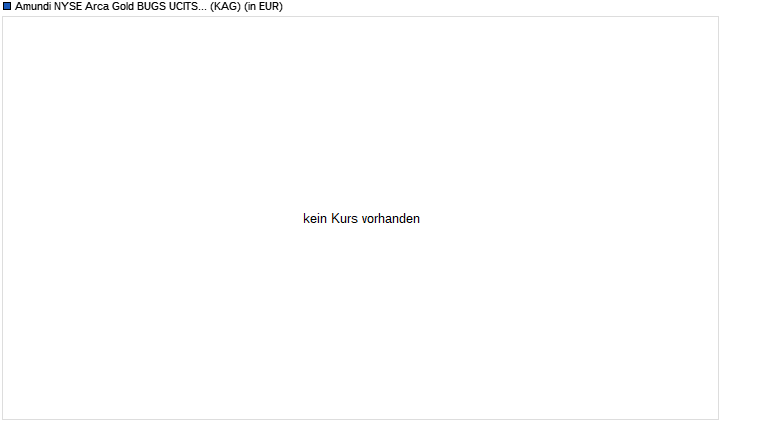Click '(in EUR)' currency label
This screenshot has height=435, width=760.
pyautogui.click(x=263, y=6)
